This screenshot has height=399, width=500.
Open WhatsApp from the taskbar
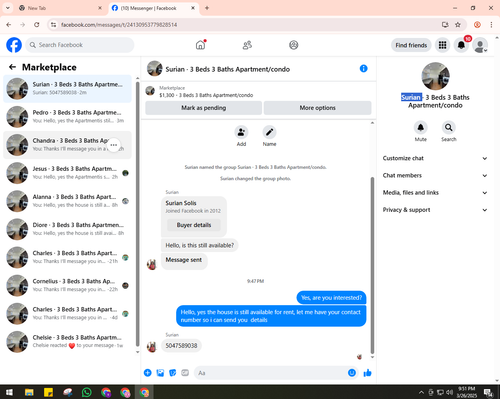pos(87,392)
